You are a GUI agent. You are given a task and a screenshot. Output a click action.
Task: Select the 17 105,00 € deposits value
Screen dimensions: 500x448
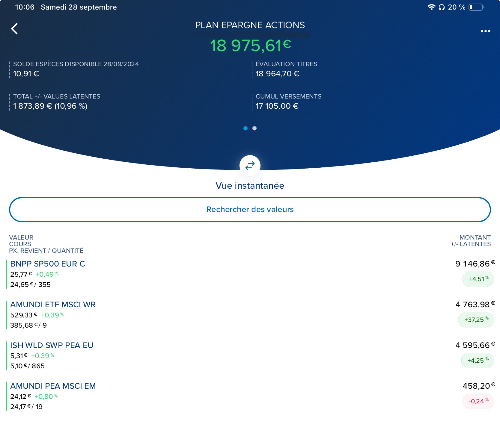coord(277,106)
